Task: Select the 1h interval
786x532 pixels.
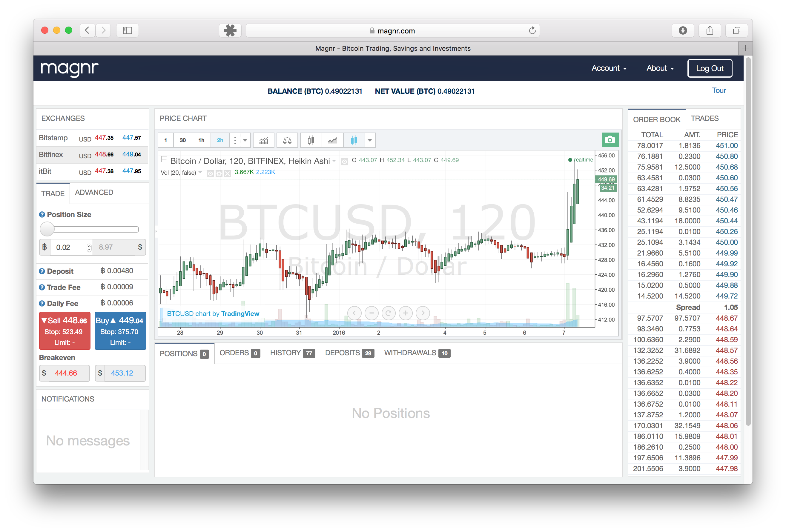Action: [201, 140]
